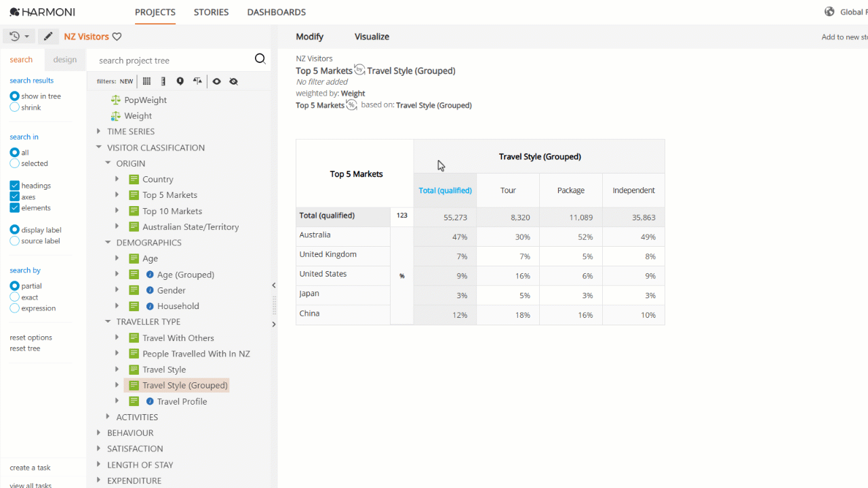Favorite NZ Visitors with the heart icon
The width and height of the screenshot is (868, 488).
[x=117, y=37]
